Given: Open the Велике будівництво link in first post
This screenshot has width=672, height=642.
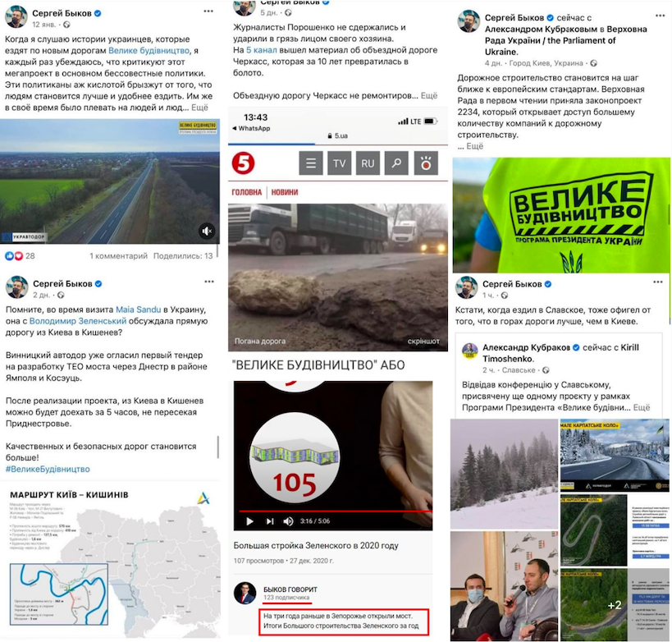Looking at the screenshot, I should pos(149,51).
